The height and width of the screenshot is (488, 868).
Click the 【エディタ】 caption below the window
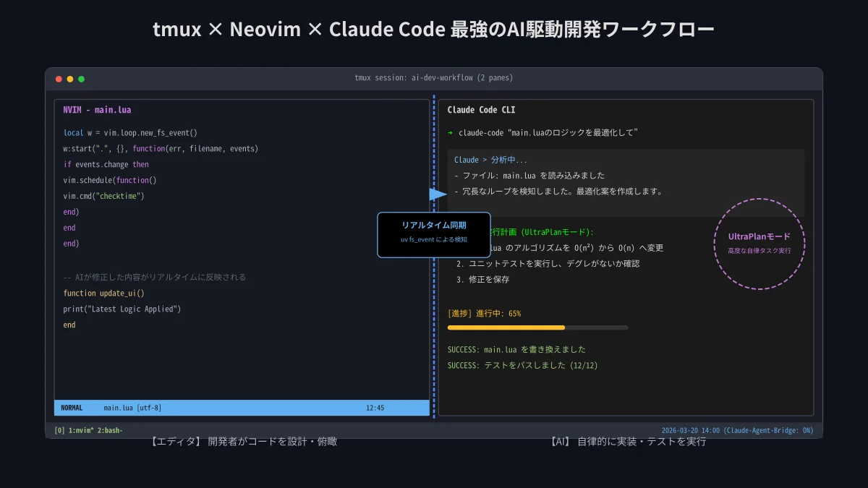(244, 441)
